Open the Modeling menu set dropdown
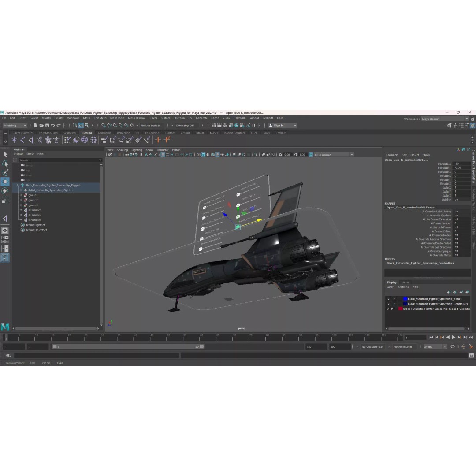This screenshot has height=476, width=476. click(x=15, y=126)
